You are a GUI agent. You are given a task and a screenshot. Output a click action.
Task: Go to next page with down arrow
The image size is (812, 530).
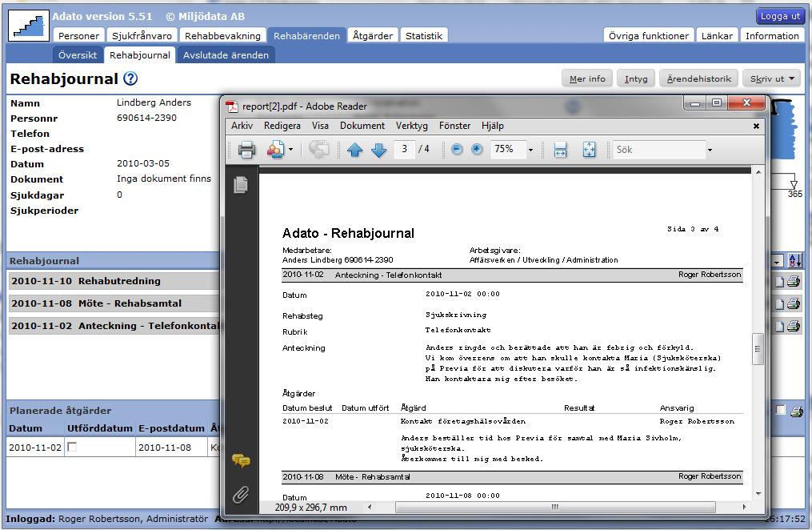click(379, 150)
